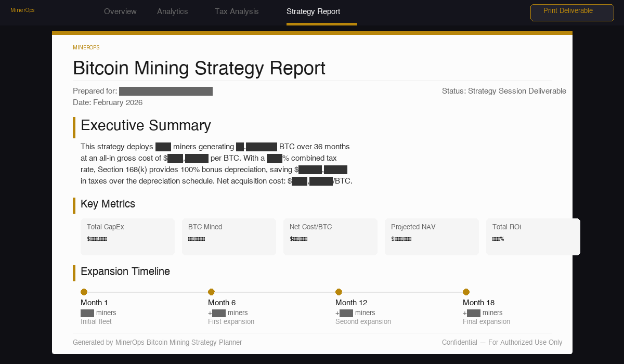Click the Month 12 label text
Viewport: 624px width, 364px height.
(352, 303)
